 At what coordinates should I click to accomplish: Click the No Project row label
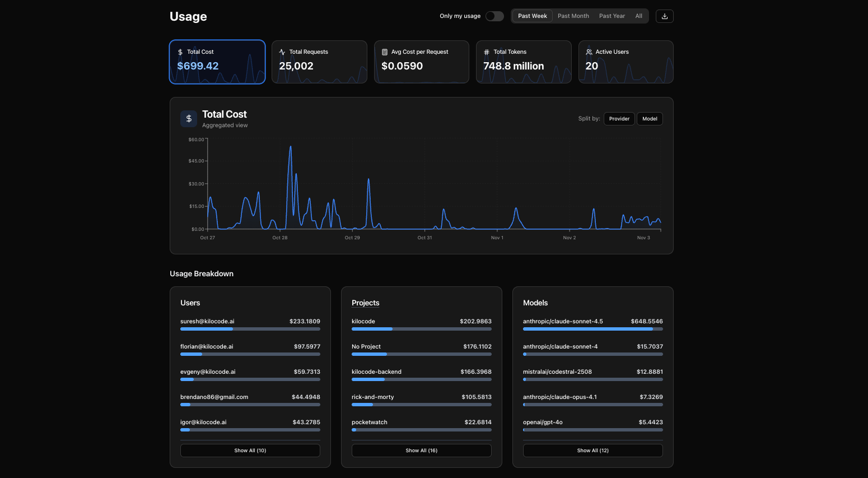[366, 346]
